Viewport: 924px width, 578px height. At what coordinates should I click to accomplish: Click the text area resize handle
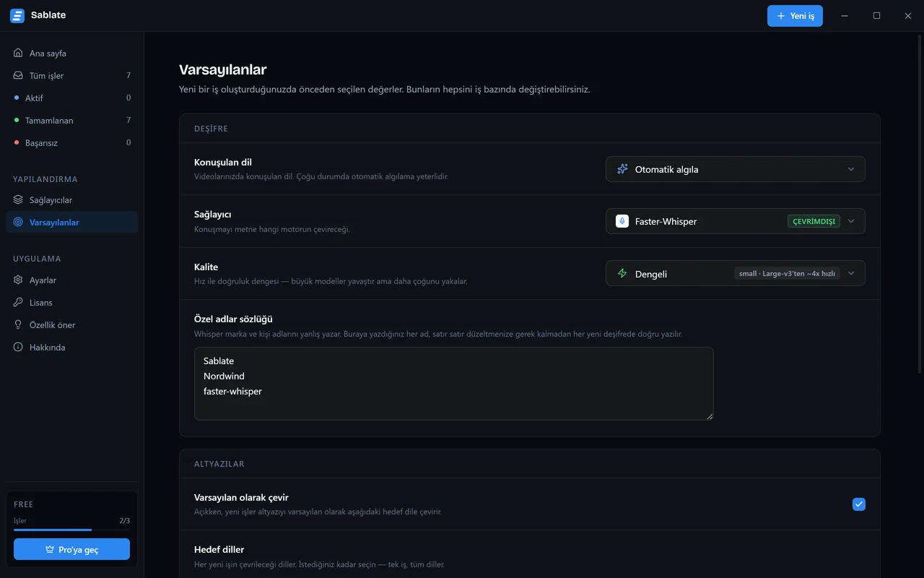click(x=710, y=416)
